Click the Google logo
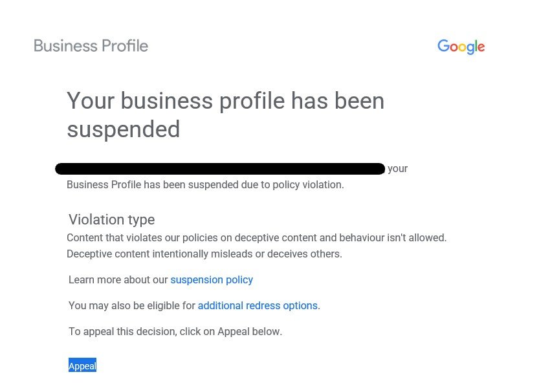 (x=461, y=47)
